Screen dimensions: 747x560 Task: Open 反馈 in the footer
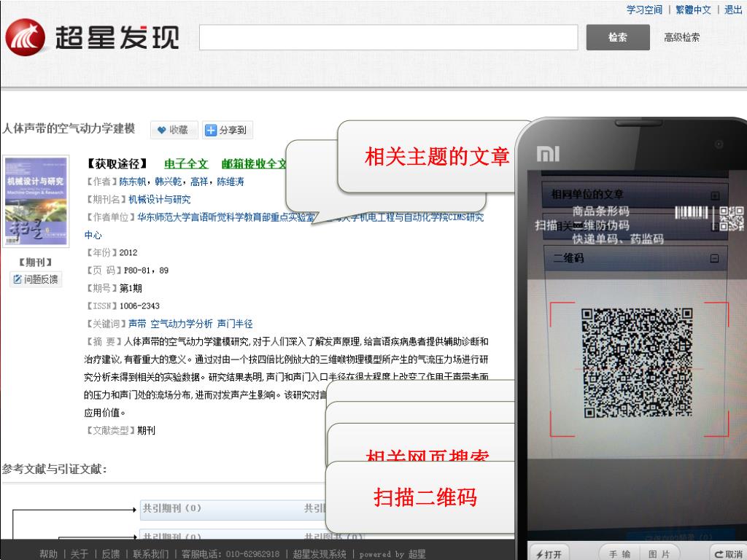111,554
